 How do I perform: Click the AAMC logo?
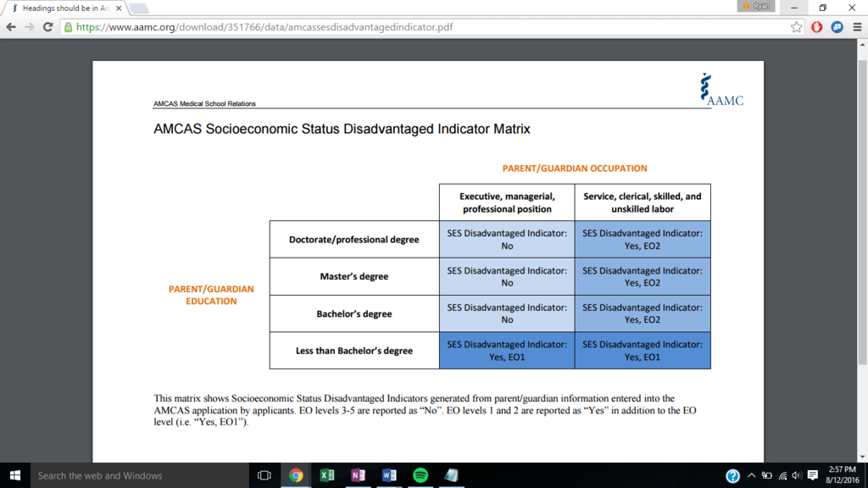tap(721, 89)
